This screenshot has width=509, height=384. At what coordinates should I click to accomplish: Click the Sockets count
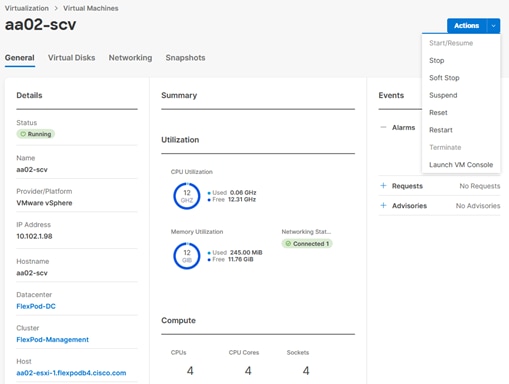(306, 371)
